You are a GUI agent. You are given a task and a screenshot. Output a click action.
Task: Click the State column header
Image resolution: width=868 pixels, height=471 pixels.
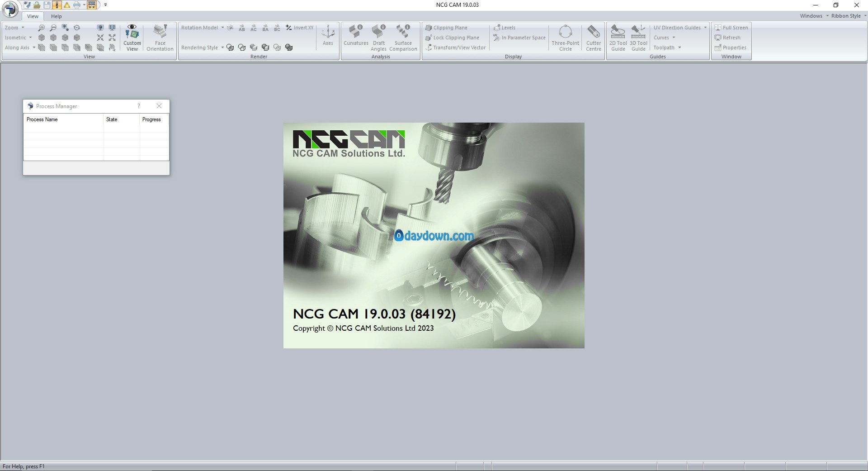click(122, 119)
